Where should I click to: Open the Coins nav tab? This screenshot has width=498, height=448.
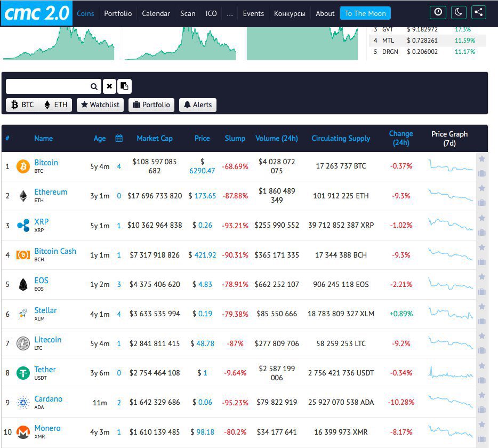85,13
